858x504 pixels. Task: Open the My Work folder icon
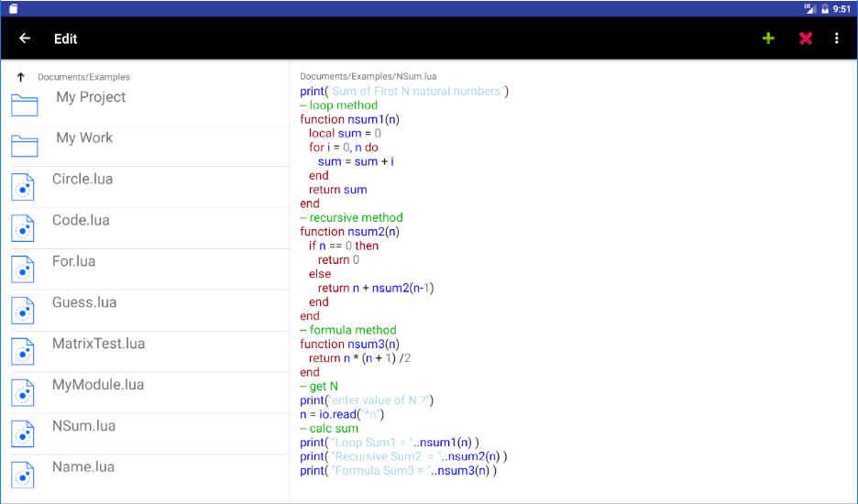click(x=25, y=146)
